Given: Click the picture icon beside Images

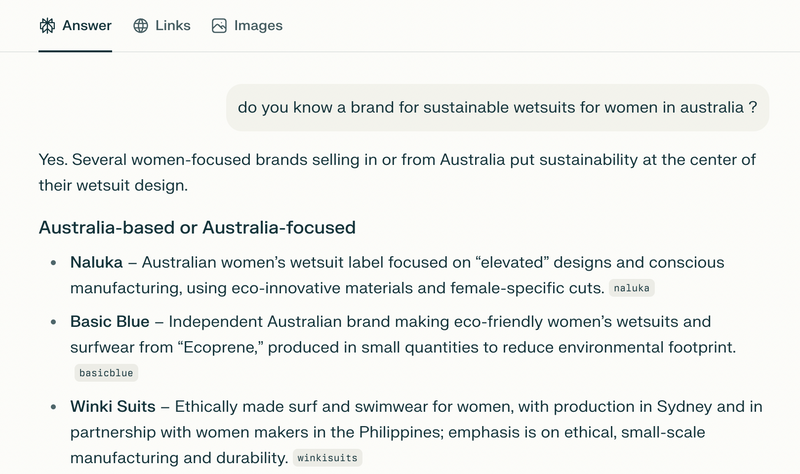Looking at the screenshot, I should coord(219,26).
